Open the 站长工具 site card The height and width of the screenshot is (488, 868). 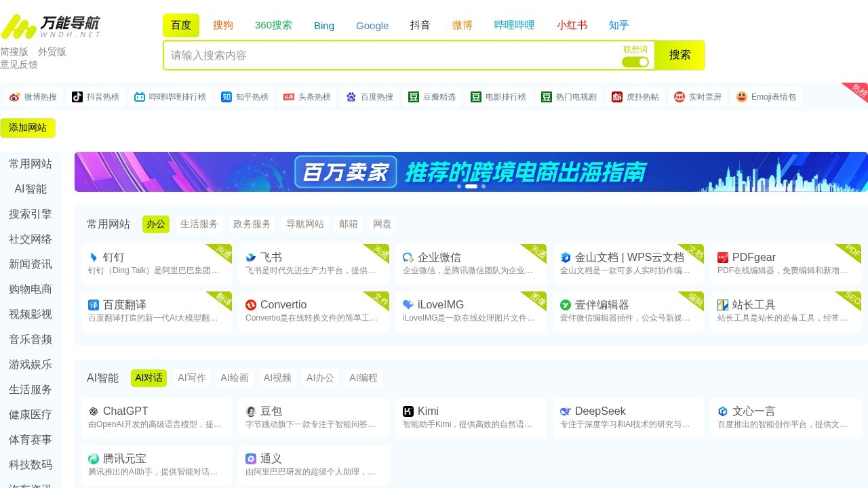tap(786, 312)
